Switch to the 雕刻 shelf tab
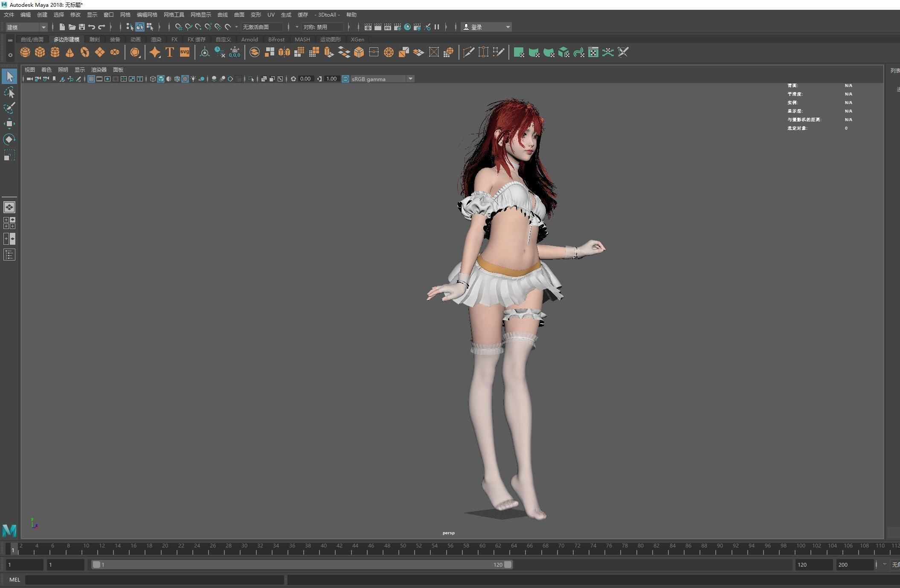The height and width of the screenshot is (588, 900). click(94, 40)
